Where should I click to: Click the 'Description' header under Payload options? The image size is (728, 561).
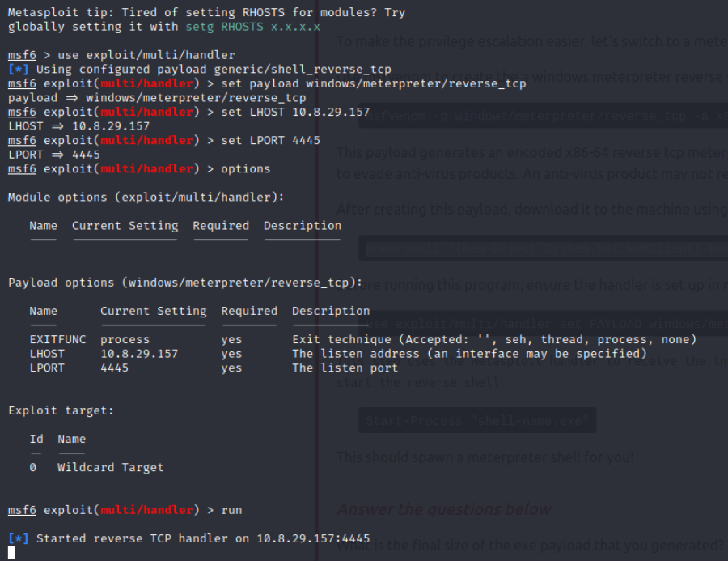pyautogui.click(x=331, y=311)
